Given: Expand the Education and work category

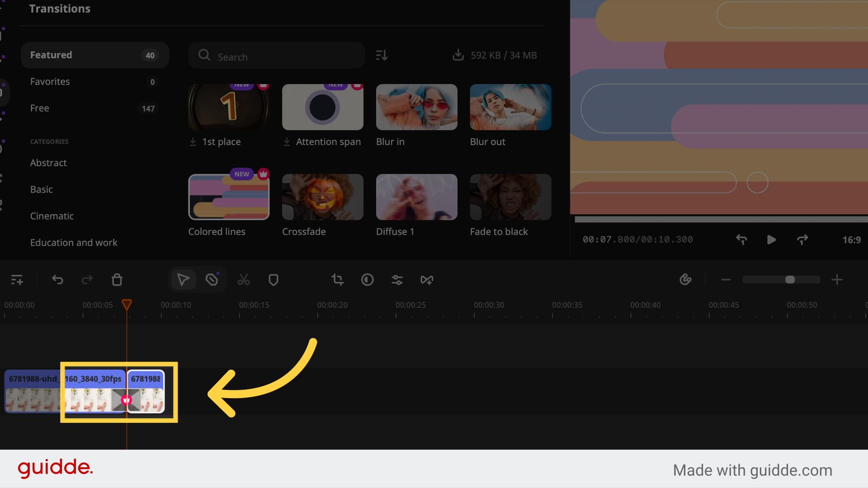Looking at the screenshot, I should [74, 243].
